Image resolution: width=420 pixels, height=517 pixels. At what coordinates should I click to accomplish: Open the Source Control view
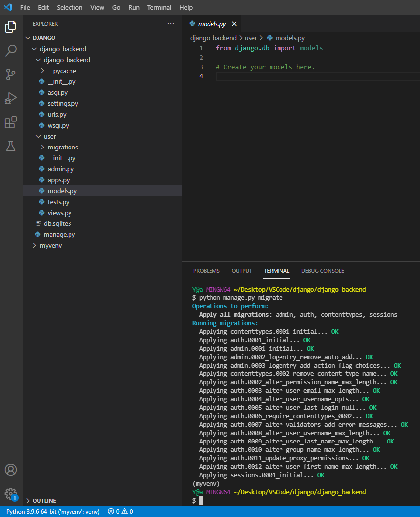11,74
